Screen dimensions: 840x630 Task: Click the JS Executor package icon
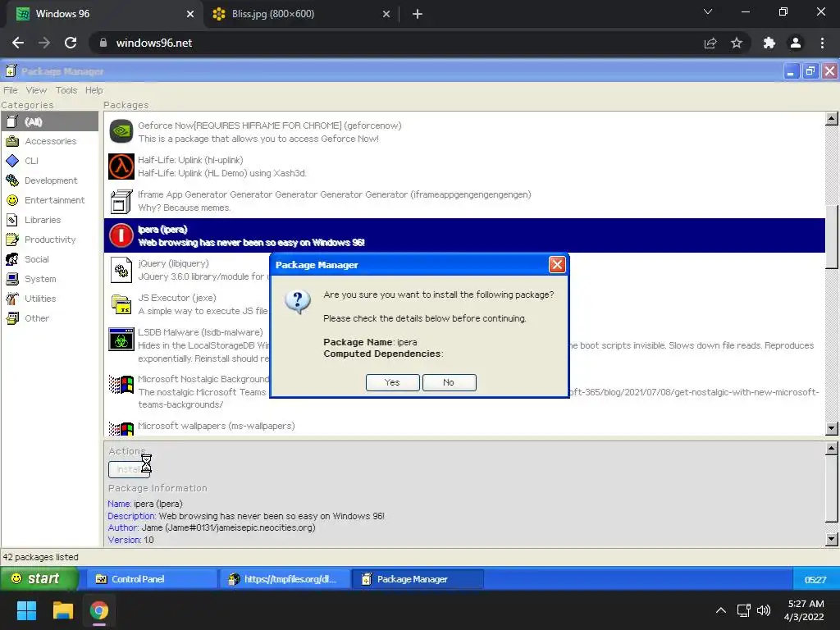[121, 304]
